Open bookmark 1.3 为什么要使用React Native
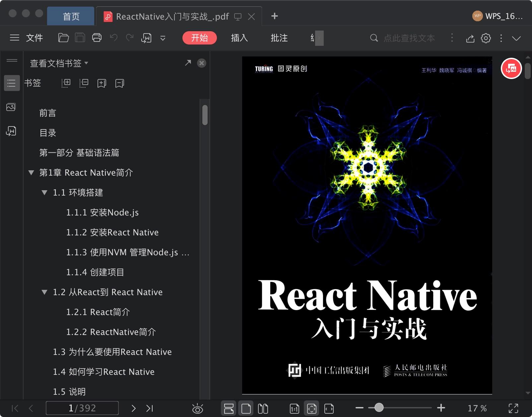Image resolution: width=532 pixels, height=417 pixels. coord(112,352)
